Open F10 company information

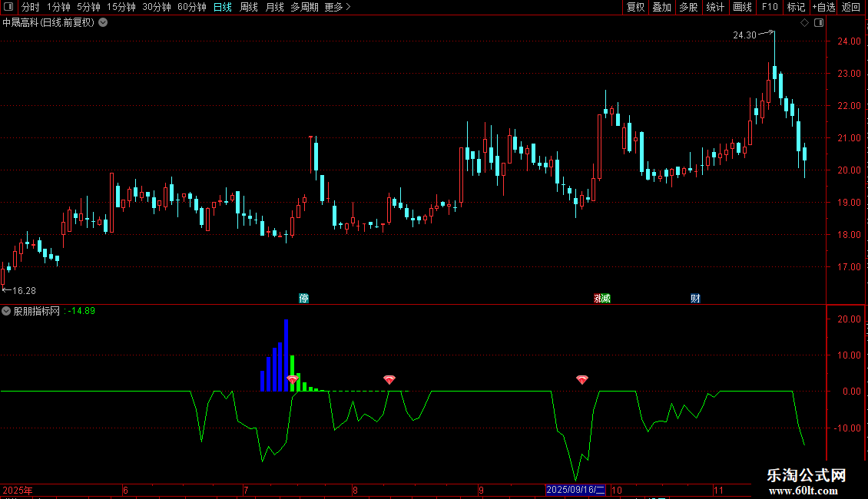[x=770, y=7]
